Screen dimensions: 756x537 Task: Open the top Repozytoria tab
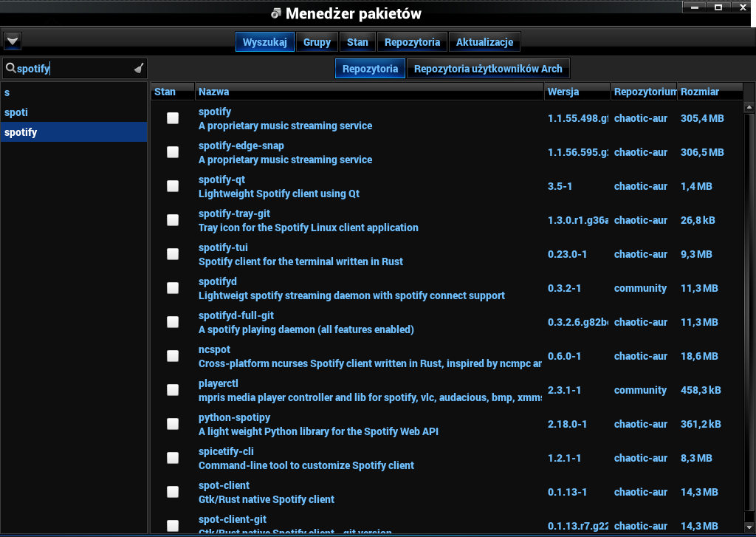click(412, 42)
